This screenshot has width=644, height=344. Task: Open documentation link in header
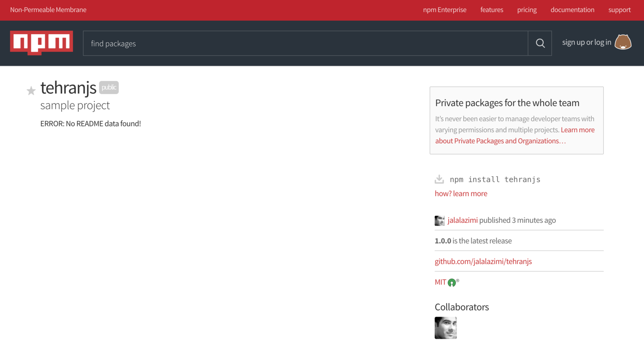click(572, 10)
